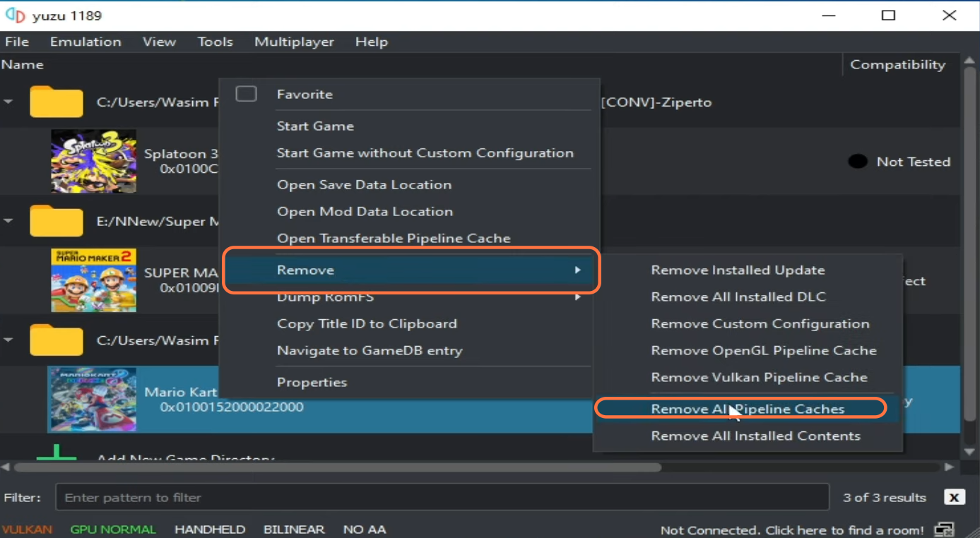Click Not Connected find a room link
The height and width of the screenshot is (538, 980).
[x=792, y=530]
